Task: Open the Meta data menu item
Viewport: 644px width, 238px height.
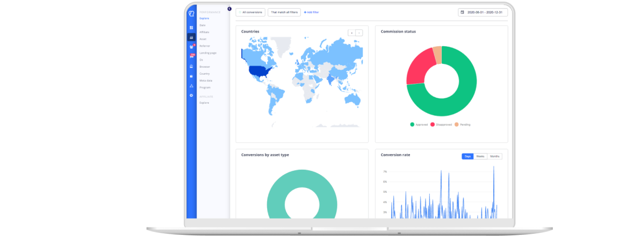Action: tap(206, 81)
